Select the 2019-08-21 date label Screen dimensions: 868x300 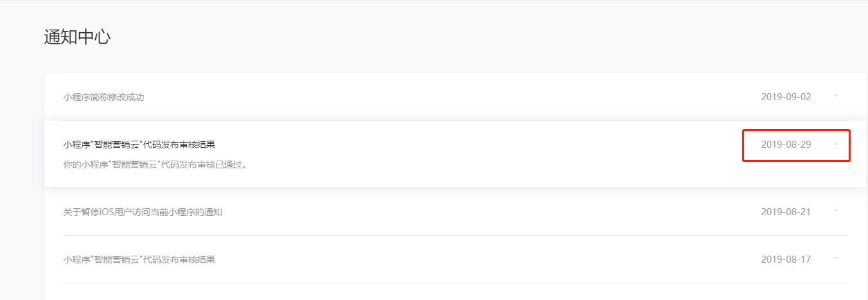tap(786, 211)
